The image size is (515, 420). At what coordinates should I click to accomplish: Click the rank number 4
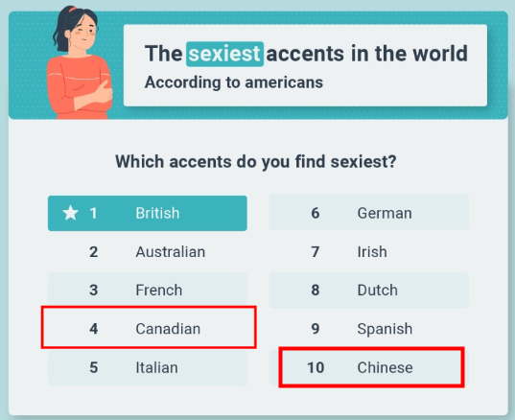point(94,329)
